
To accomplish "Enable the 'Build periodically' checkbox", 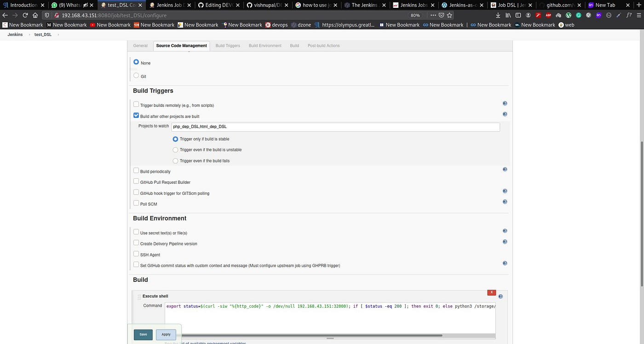I will (x=136, y=170).
